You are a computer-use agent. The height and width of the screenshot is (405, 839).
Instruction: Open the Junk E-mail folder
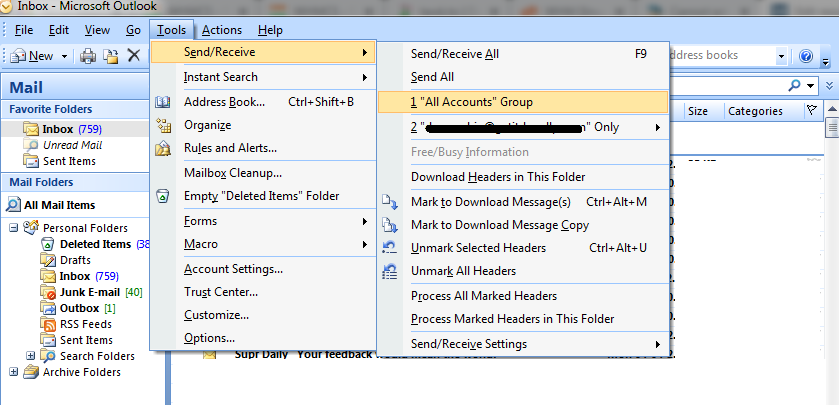click(91, 292)
